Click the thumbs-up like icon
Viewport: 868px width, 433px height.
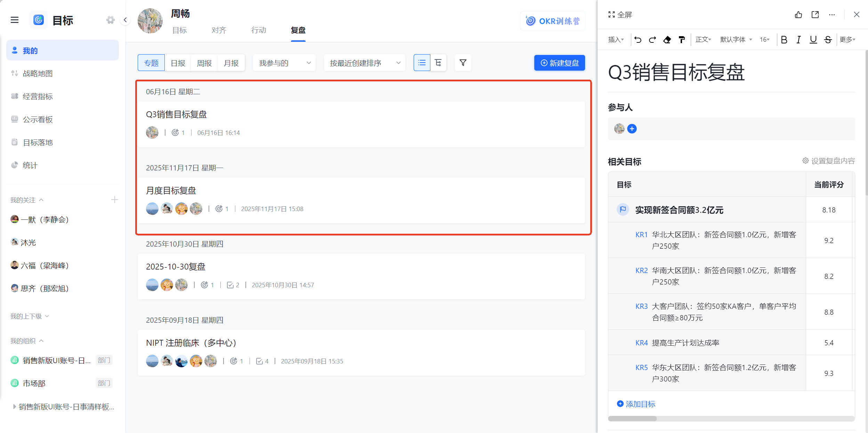(x=798, y=15)
